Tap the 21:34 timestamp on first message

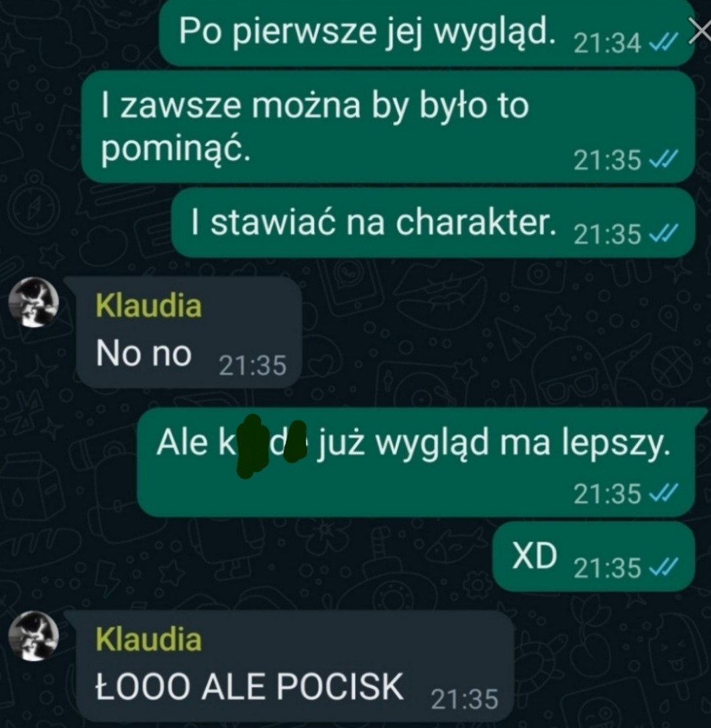608,44
